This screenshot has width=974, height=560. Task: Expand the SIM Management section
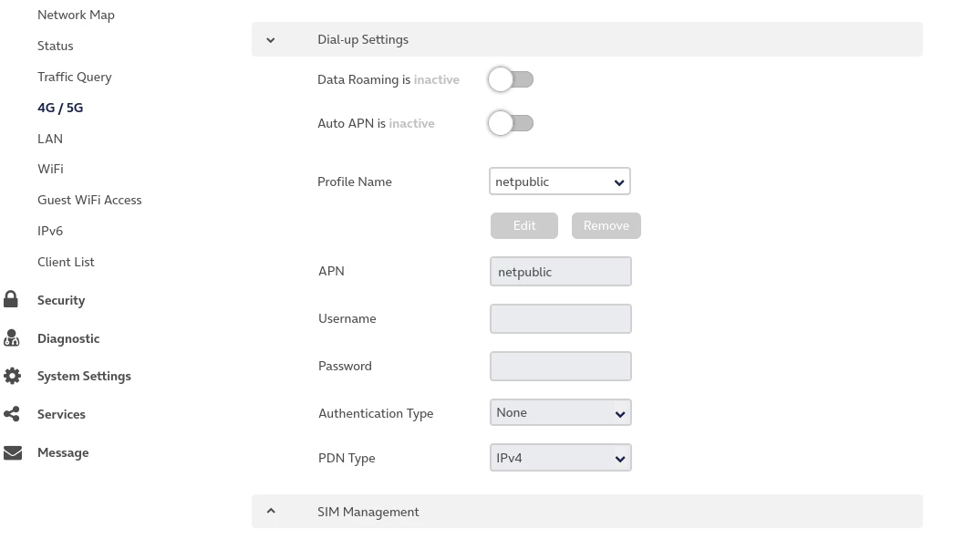tap(271, 512)
